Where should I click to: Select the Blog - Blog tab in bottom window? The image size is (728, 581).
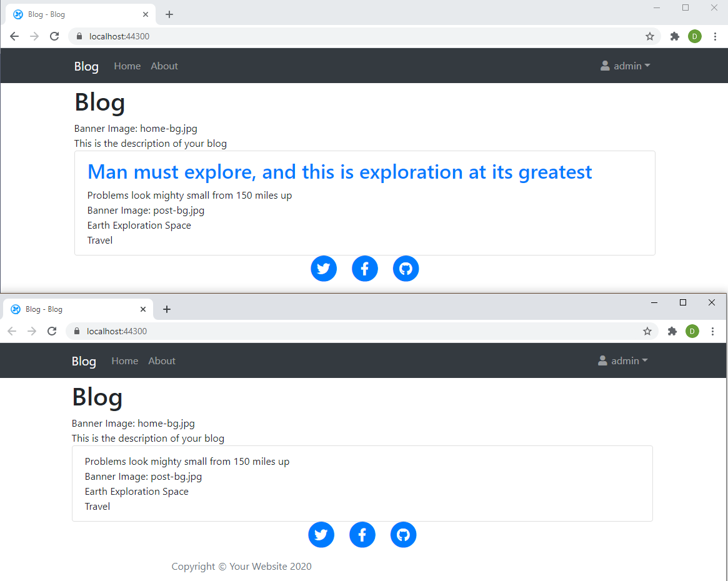pyautogui.click(x=78, y=309)
